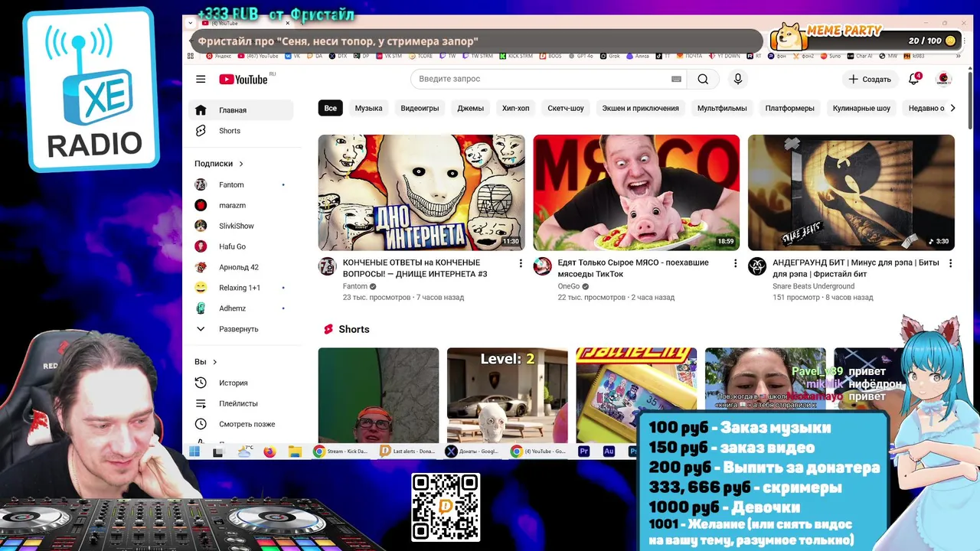Expand the Подписки section chevron
The image size is (980, 551).
click(241, 164)
